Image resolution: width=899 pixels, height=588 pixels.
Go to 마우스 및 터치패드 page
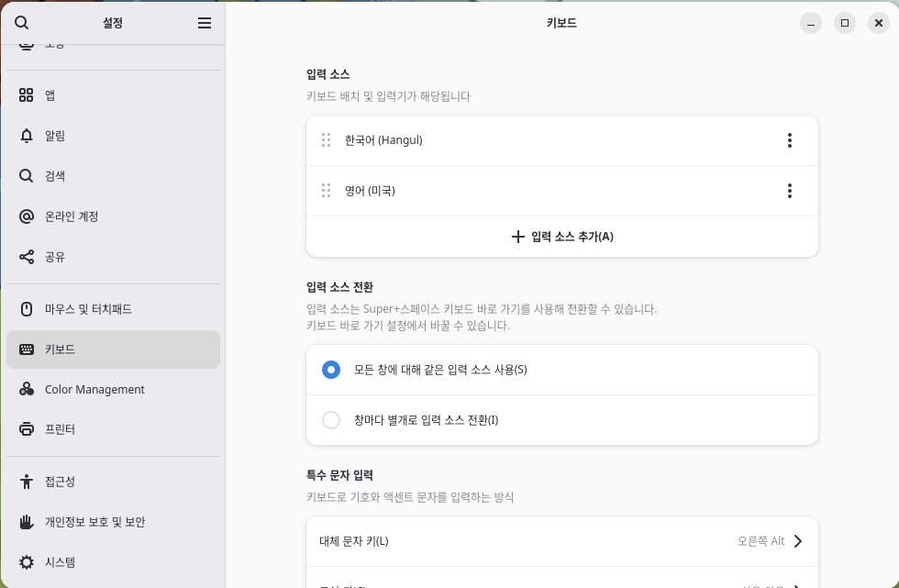tap(113, 309)
